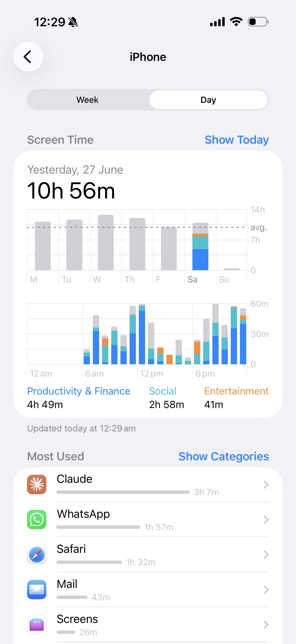This screenshot has width=296, height=644.
Task: Tap the Entertainment category label
Action: point(236,391)
